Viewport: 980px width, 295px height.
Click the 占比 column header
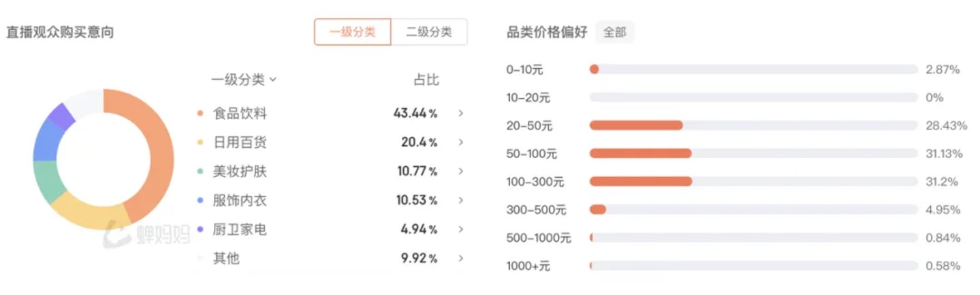426,80
